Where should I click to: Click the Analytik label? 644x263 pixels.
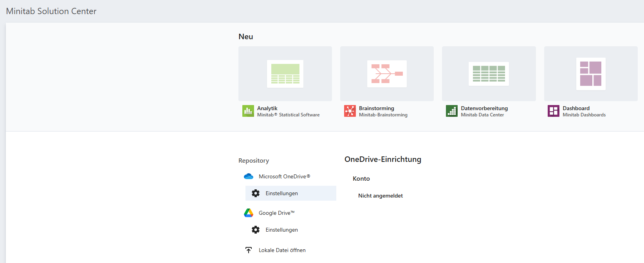[267, 108]
